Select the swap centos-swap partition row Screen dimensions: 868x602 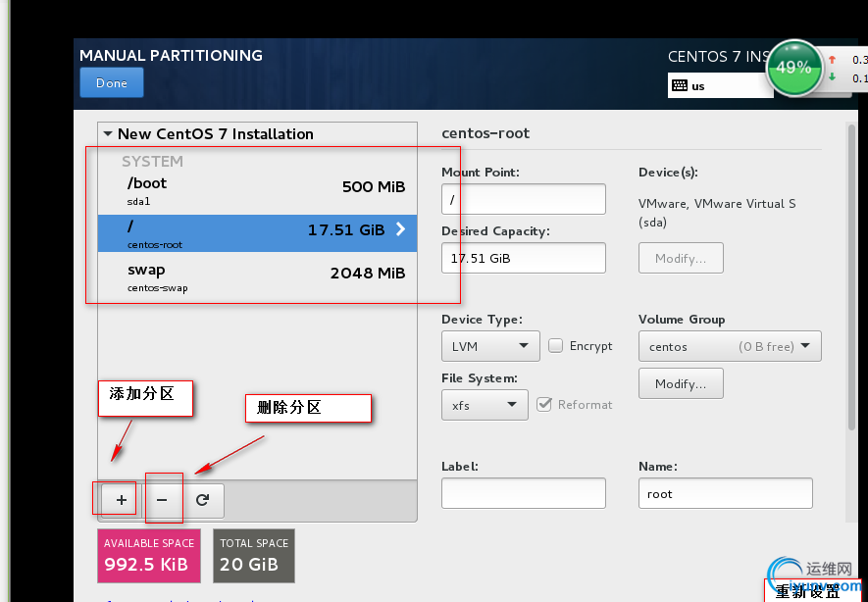coord(257,276)
